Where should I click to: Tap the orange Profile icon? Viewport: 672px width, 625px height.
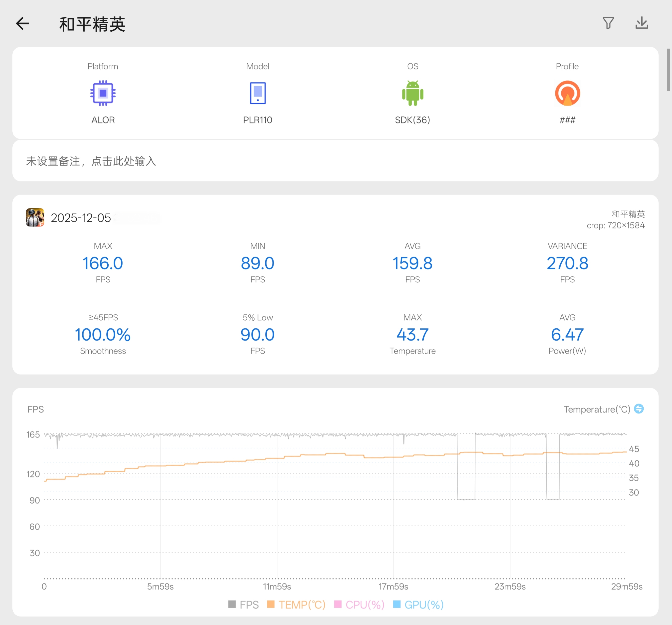click(x=567, y=93)
